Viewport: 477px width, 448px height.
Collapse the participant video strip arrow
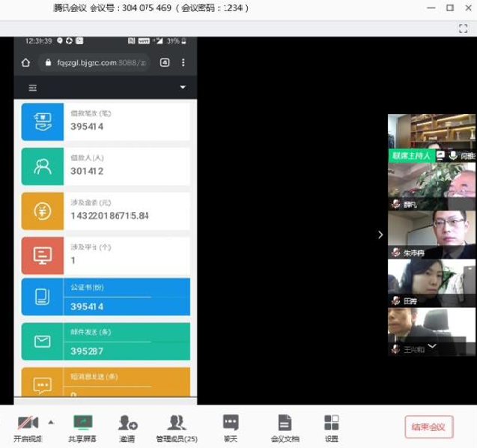pyautogui.click(x=380, y=234)
